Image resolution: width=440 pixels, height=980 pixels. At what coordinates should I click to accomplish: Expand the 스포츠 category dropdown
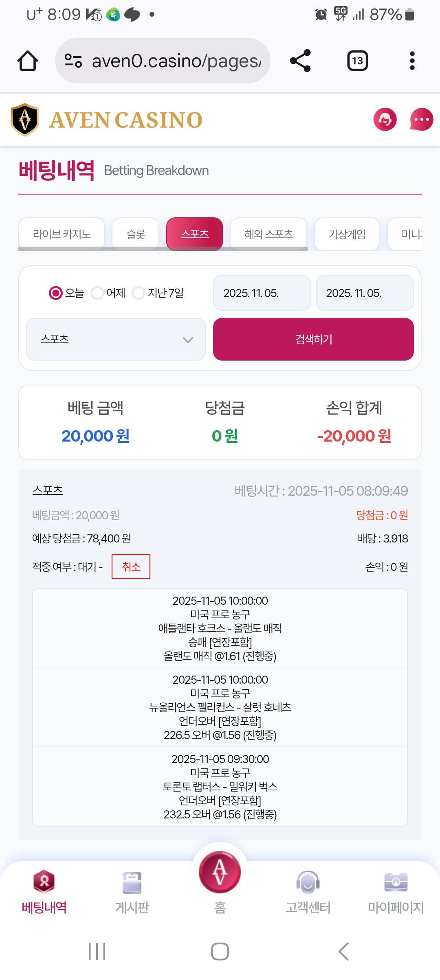(x=116, y=339)
